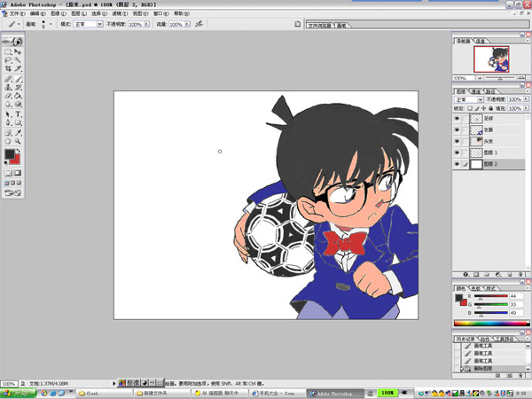Select the Eyedropper tool

click(18, 133)
